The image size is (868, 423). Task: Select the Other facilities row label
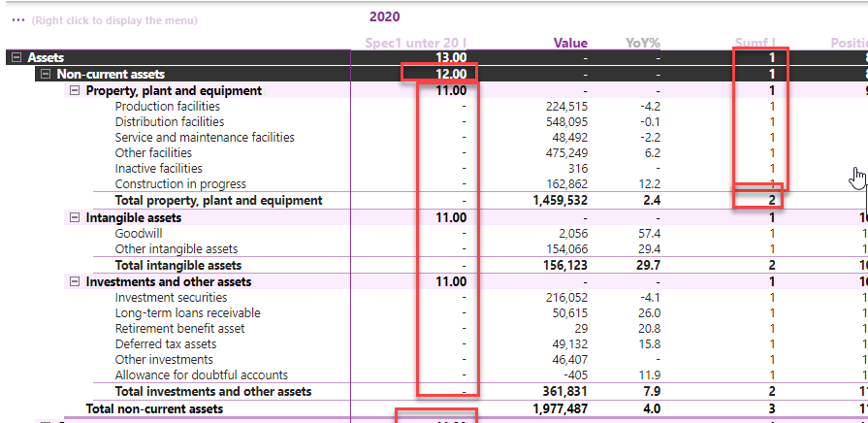[153, 153]
